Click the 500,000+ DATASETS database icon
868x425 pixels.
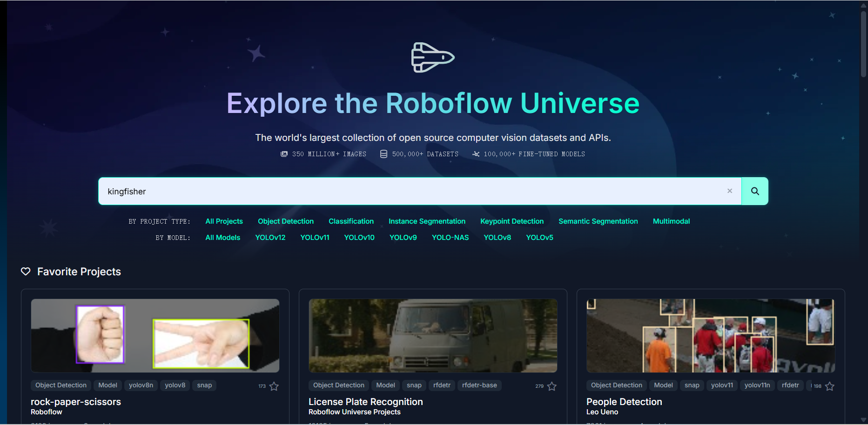pos(384,154)
